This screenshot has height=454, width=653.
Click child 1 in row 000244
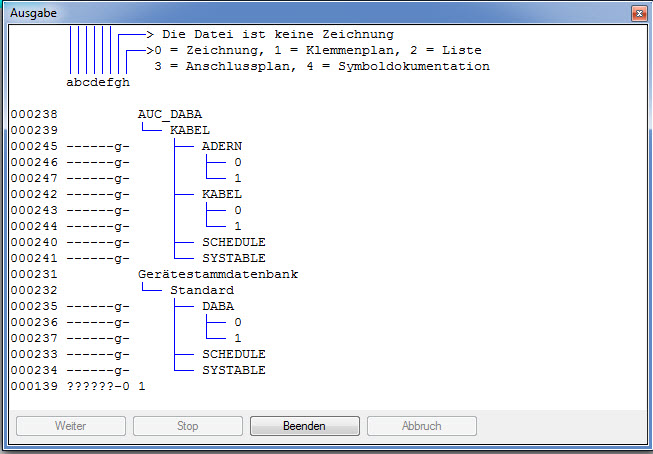pyautogui.click(x=238, y=226)
